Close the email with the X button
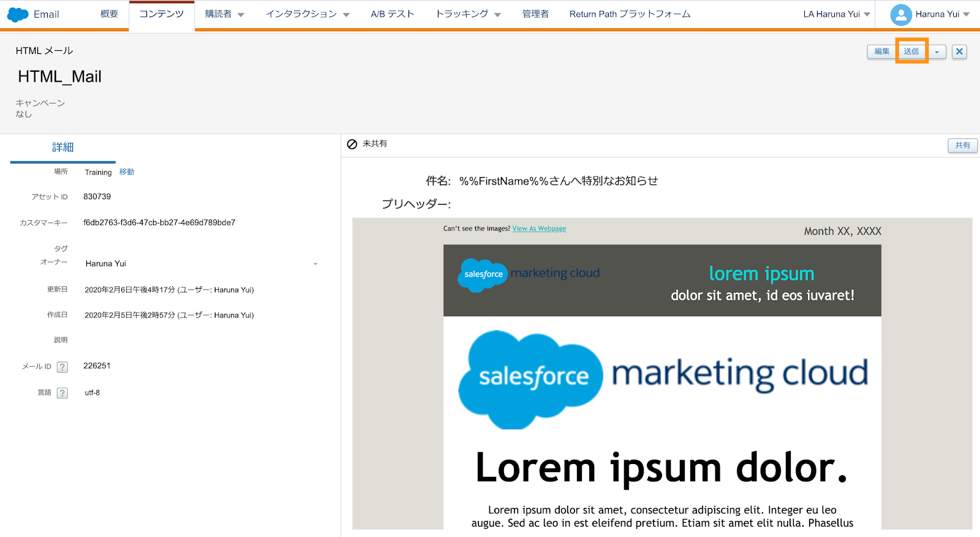980x537 pixels. point(960,51)
